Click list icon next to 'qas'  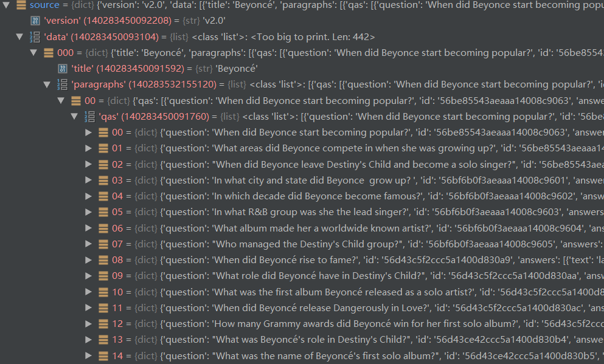[90, 116]
